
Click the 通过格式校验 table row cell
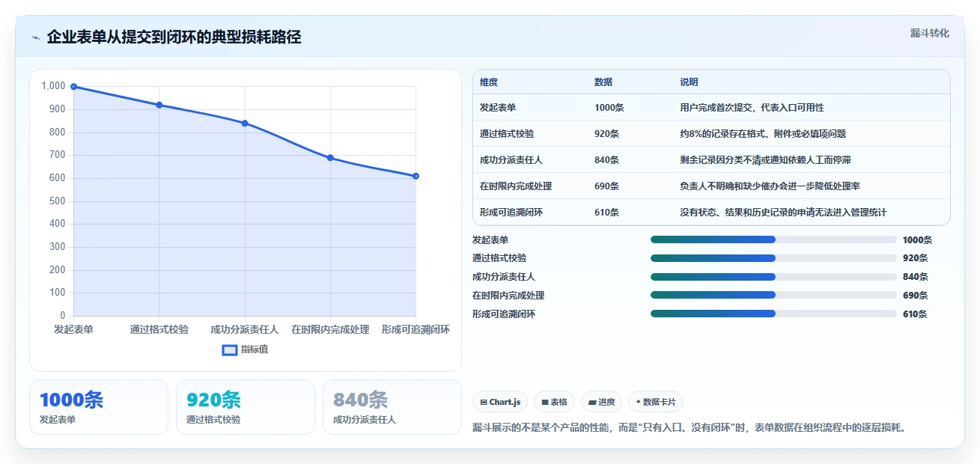pos(507,134)
